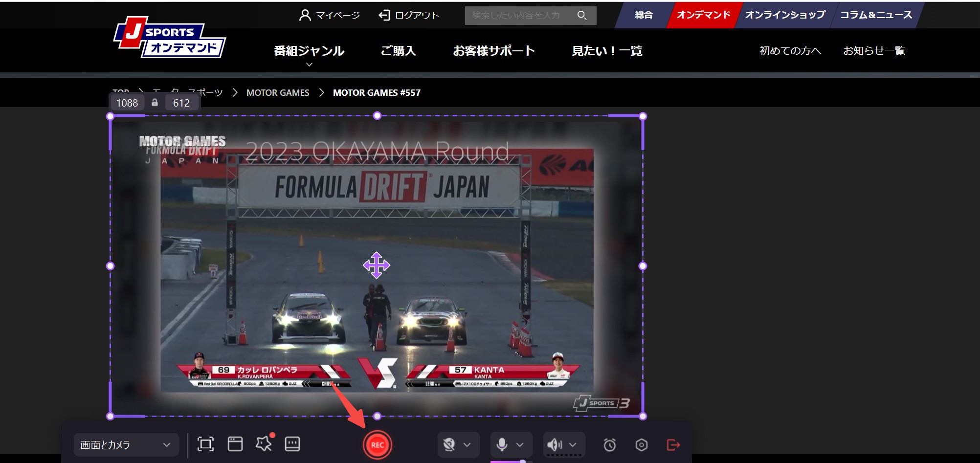Click the move crosshair in capture area
The image size is (980, 463).
[377, 265]
